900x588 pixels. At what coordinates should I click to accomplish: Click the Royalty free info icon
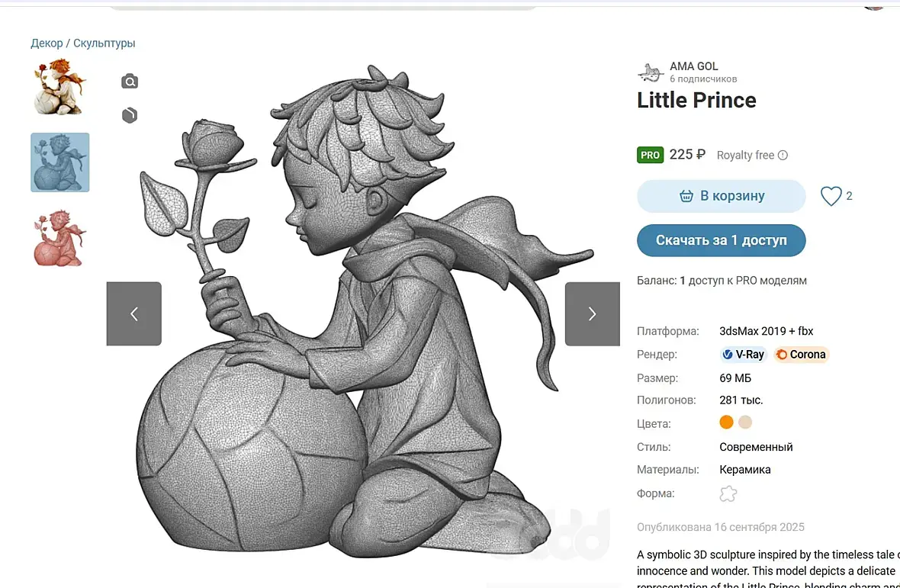pyautogui.click(x=783, y=156)
